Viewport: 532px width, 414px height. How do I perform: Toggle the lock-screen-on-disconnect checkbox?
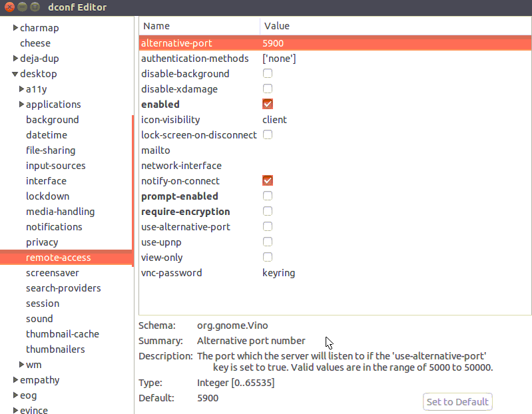pos(268,134)
